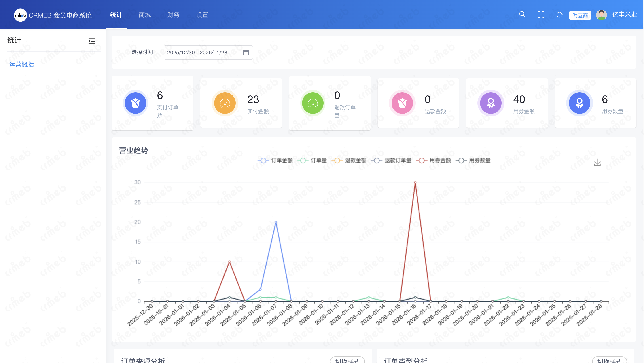Open 运营概括 in the sidebar
Viewport: 644px width, 363px height.
[21, 64]
